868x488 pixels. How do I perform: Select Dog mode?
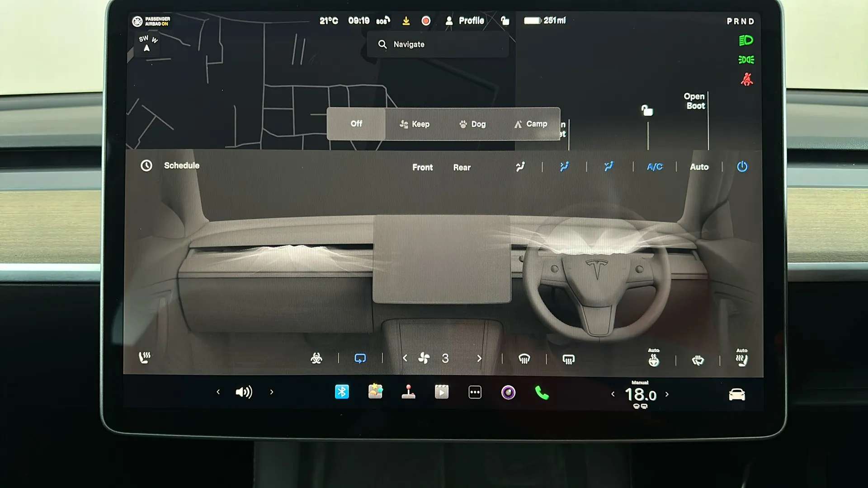pyautogui.click(x=472, y=124)
